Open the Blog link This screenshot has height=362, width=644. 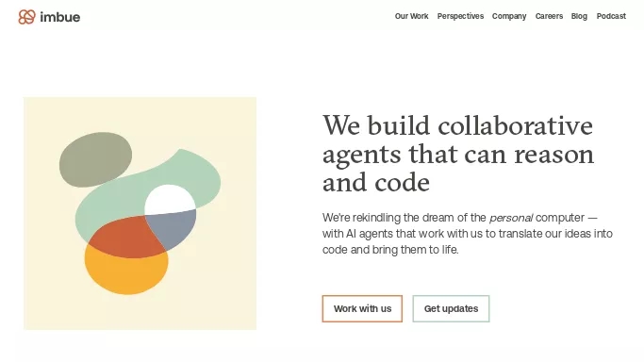[x=579, y=16]
